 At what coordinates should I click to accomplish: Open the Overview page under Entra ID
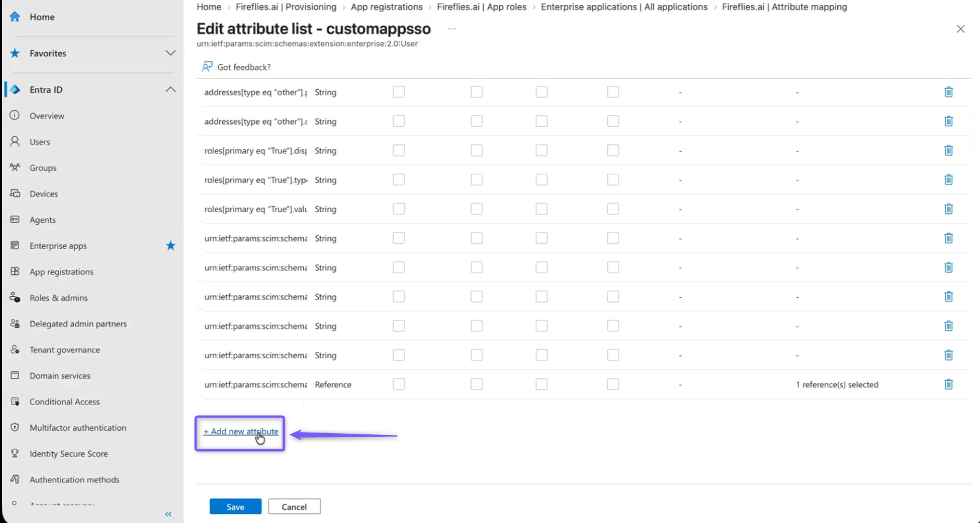[47, 116]
